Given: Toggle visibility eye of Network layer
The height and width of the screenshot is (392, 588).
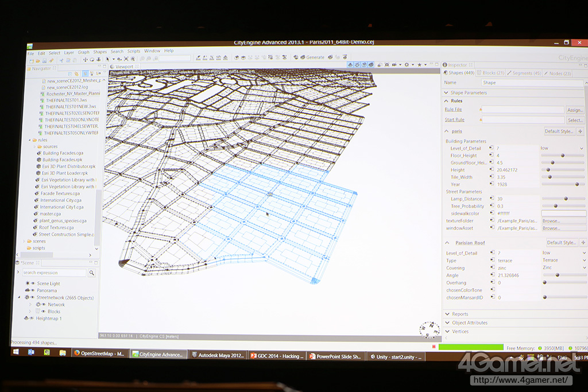Looking at the screenshot, I should tap(43, 305).
